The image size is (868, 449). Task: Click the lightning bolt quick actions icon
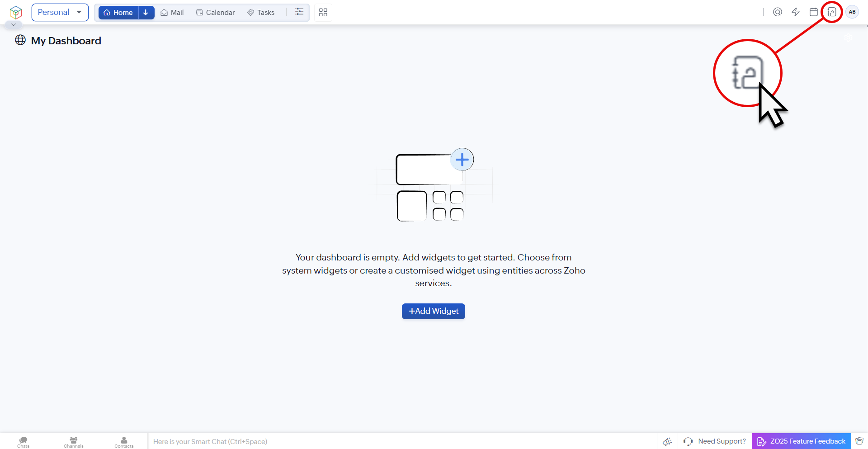point(796,12)
